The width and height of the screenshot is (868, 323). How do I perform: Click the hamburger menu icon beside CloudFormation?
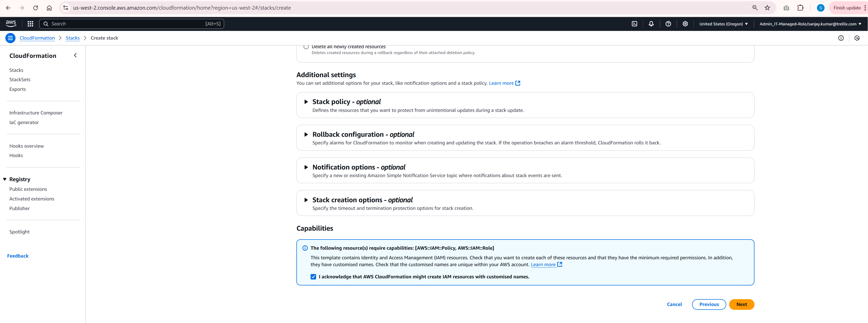(10, 38)
